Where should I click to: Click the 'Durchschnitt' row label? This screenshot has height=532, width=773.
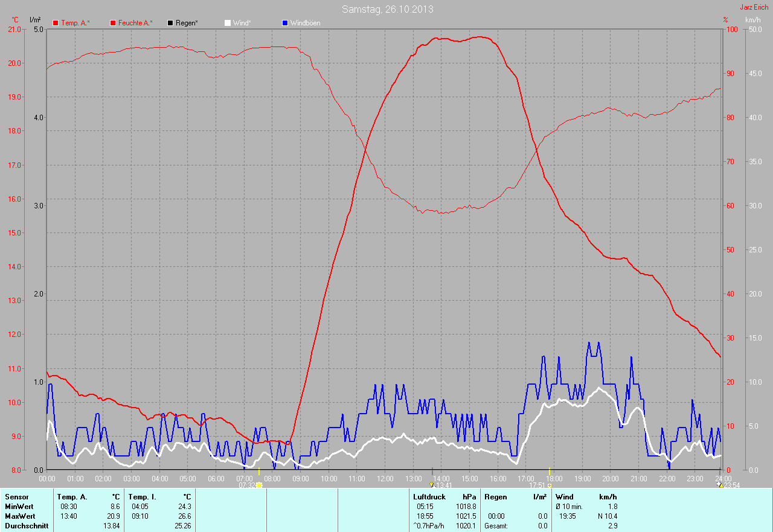[27, 526]
